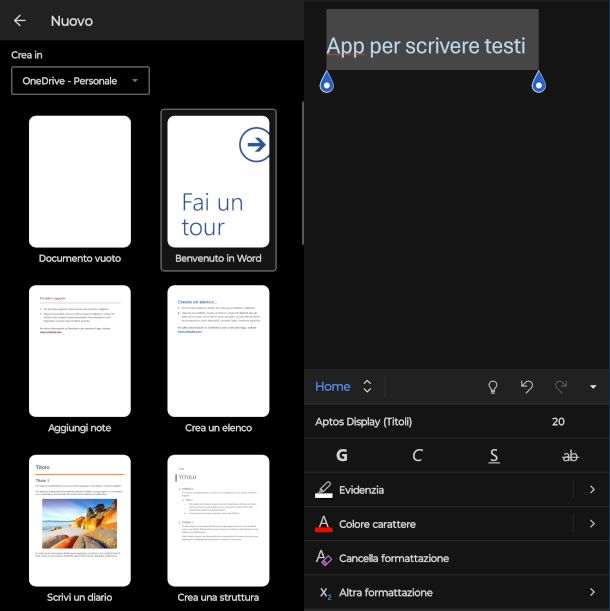Choose the Aggiungi note template
The width and height of the screenshot is (610, 611).
coord(80,359)
